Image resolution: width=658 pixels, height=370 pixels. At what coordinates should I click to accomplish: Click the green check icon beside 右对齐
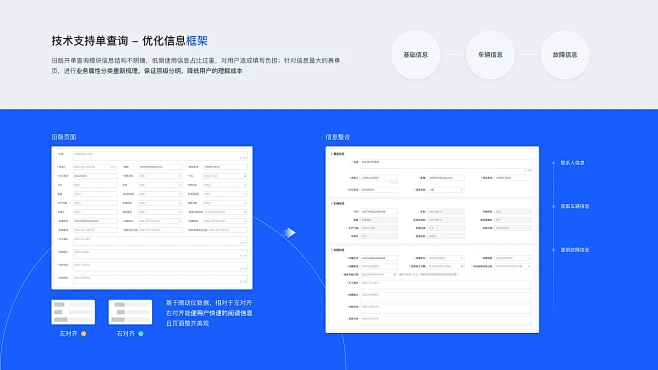141,334
